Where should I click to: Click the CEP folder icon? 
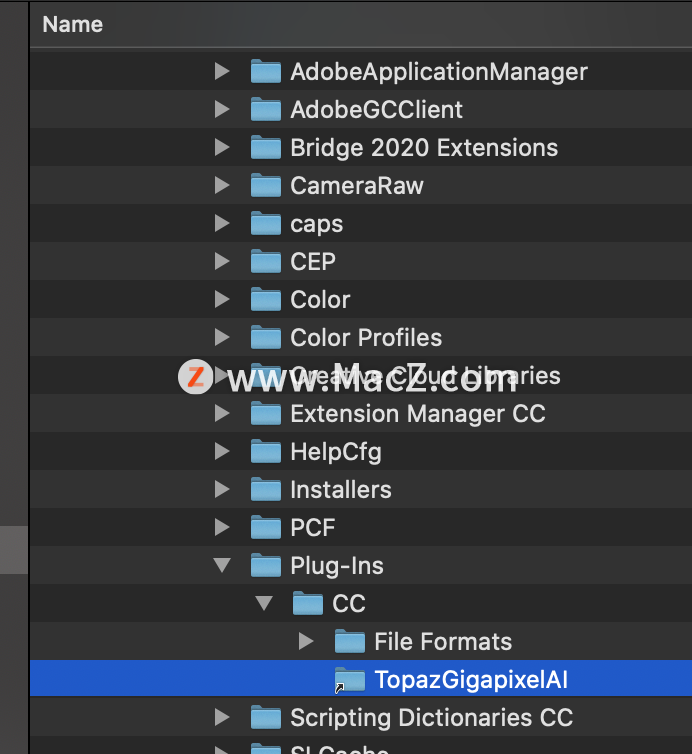point(266,261)
